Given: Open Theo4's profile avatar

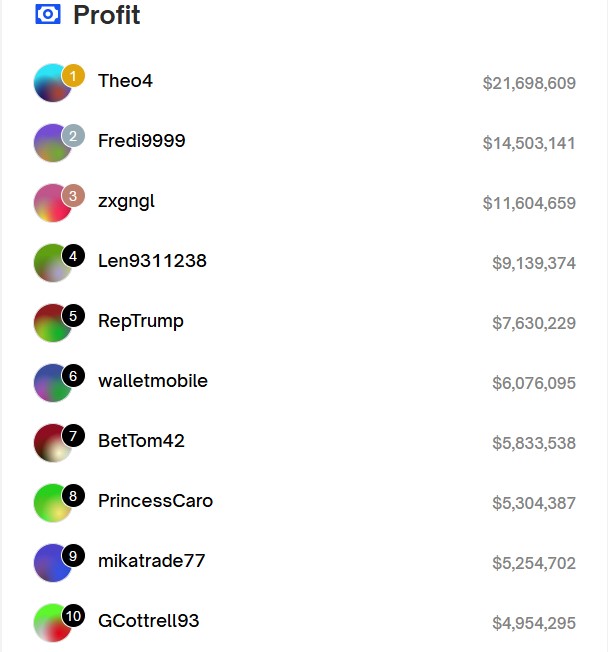Looking at the screenshot, I should coord(52,83).
